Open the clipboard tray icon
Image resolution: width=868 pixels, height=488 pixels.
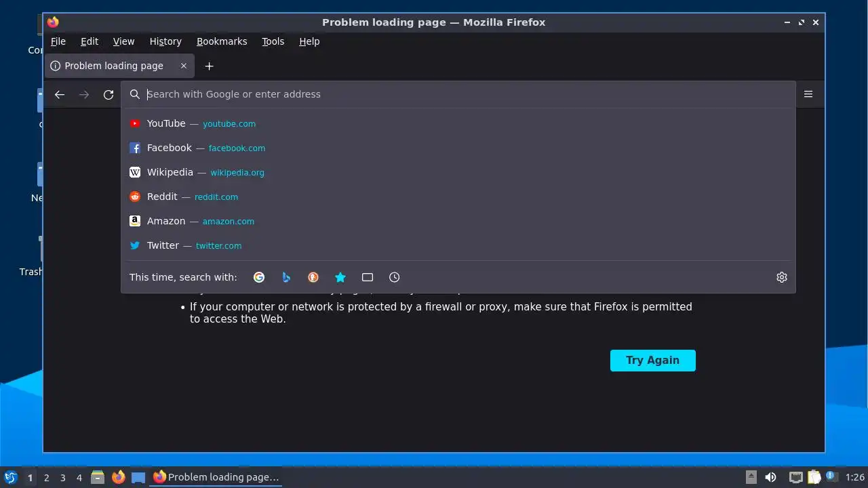point(814,477)
